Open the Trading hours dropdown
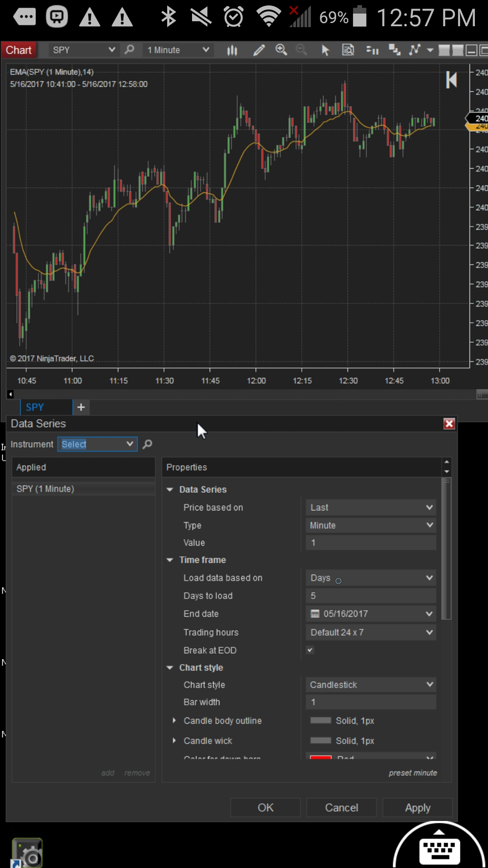The width and height of the screenshot is (488, 868). pyautogui.click(x=371, y=632)
